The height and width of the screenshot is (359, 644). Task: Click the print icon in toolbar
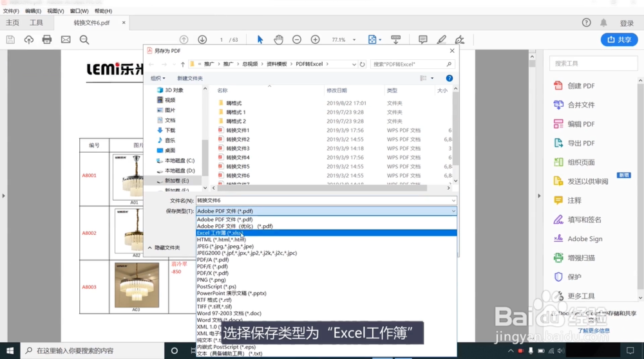click(x=47, y=39)
